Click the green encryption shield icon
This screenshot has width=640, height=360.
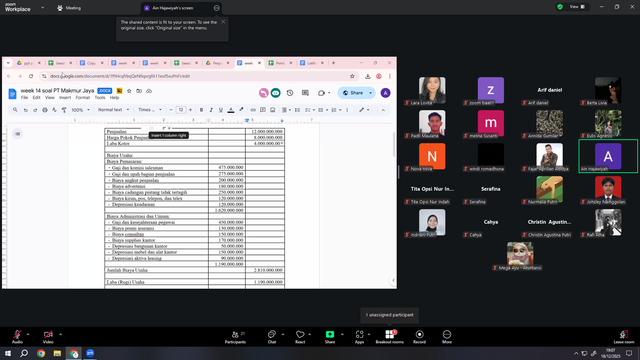click(560, 7)
